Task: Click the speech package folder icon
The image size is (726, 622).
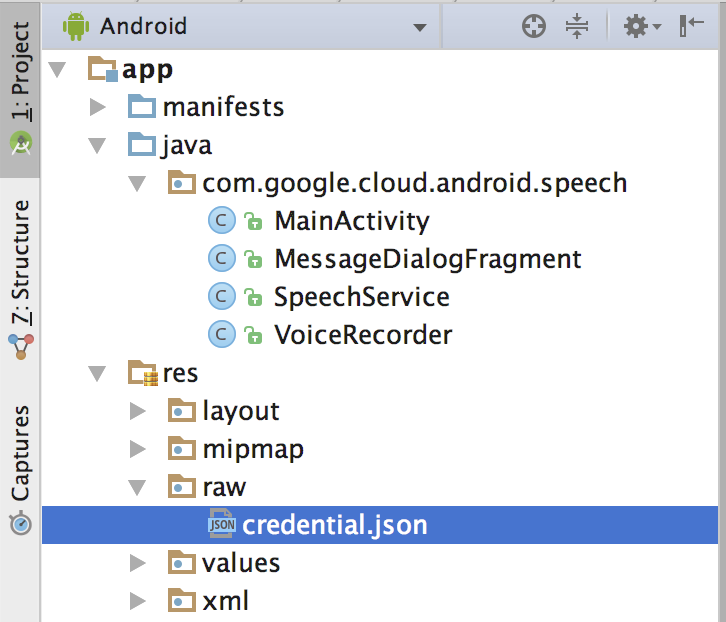Action: (x=182, y=182)
